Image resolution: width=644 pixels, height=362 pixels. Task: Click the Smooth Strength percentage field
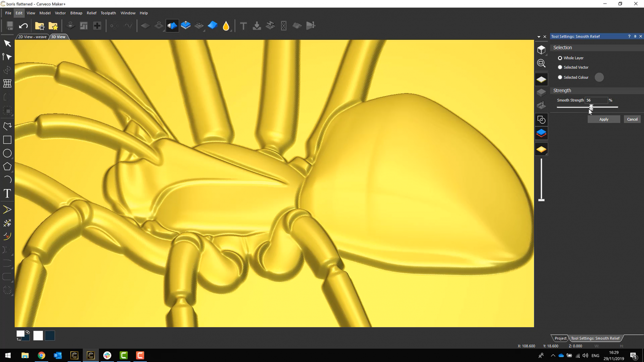[596, 100]
